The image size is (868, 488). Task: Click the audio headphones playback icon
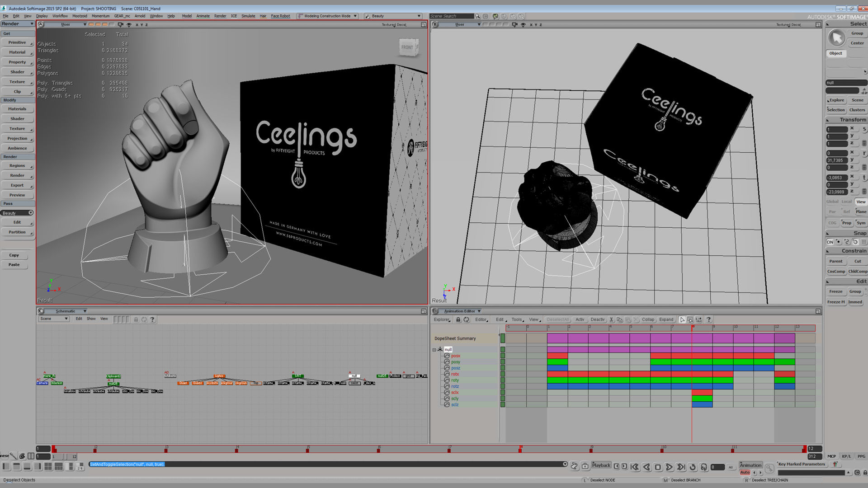click(704, 467)
